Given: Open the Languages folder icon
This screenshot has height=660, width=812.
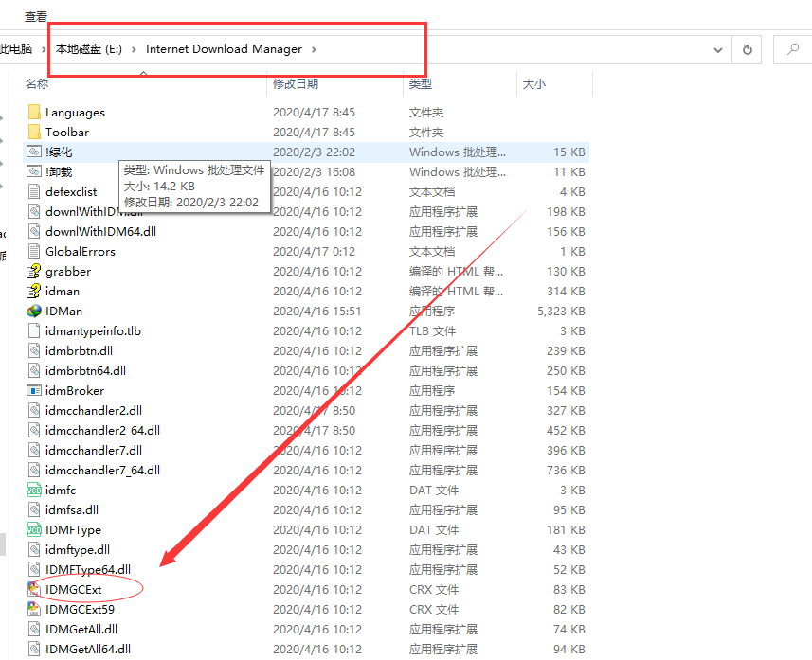Looking at the screenshot, I should click(x=34, y=113).
